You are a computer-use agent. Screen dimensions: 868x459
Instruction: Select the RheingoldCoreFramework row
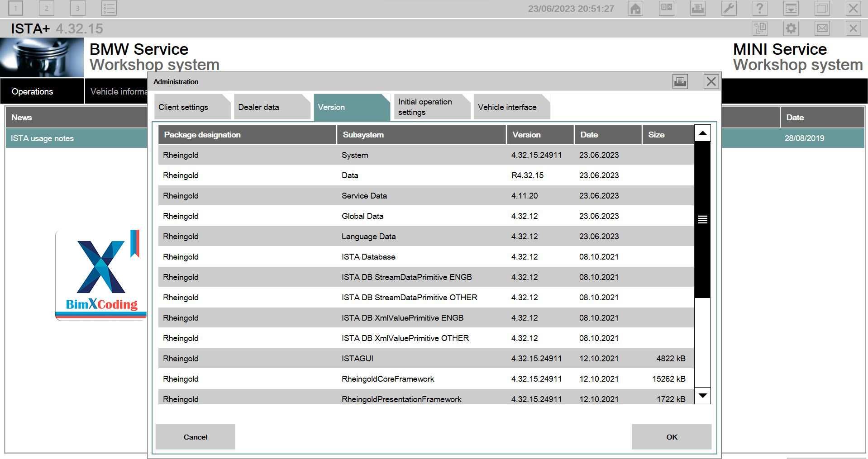point(426,379)
